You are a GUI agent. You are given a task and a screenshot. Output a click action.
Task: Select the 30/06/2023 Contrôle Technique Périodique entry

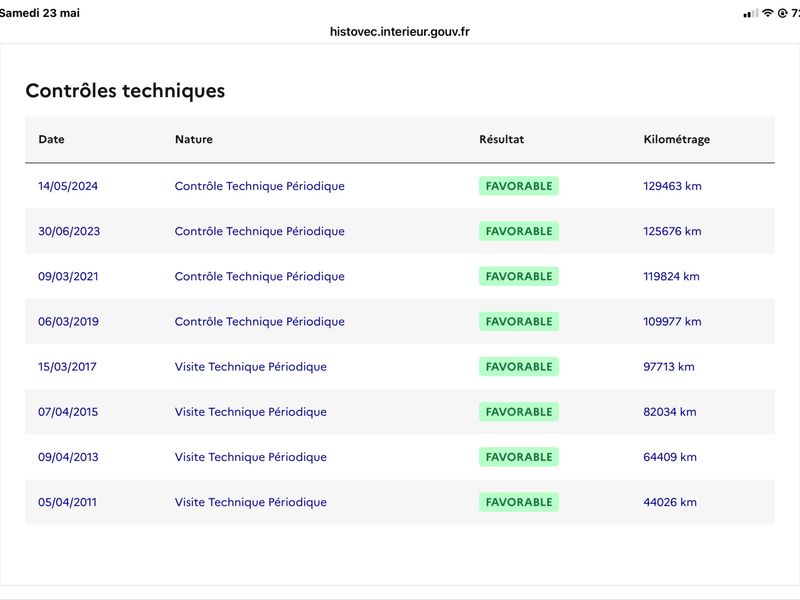click(x=260, y=231)
